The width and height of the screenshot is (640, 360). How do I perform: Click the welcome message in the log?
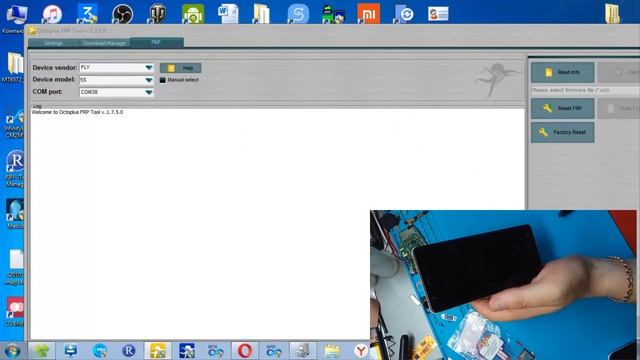[77, 112]
